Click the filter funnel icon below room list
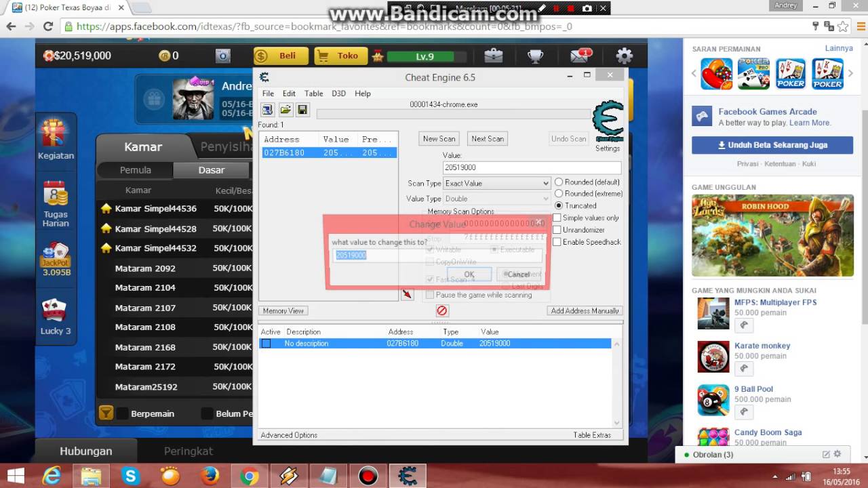 (106, 413)
